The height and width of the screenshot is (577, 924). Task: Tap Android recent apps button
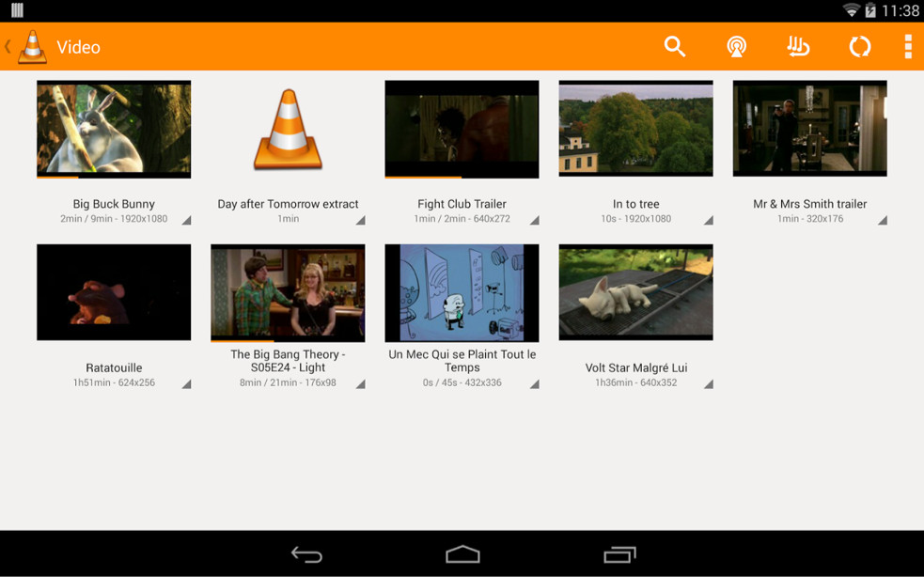[619, 554]
